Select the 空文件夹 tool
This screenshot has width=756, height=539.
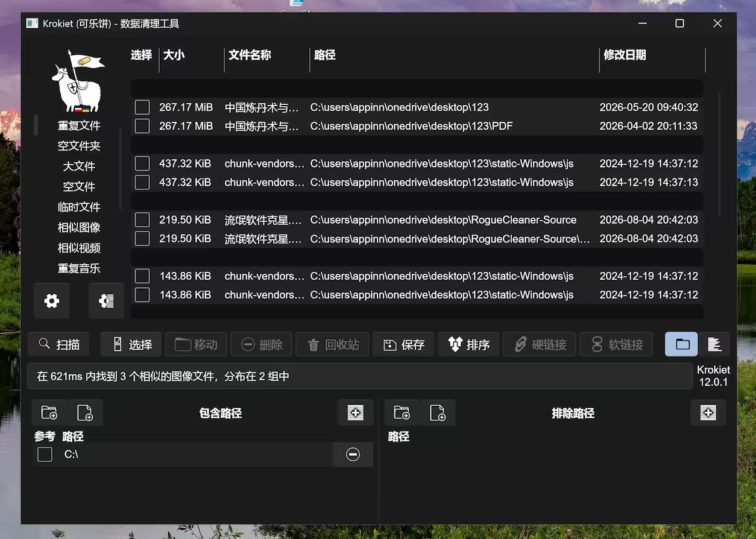click(x=79, y=146)
